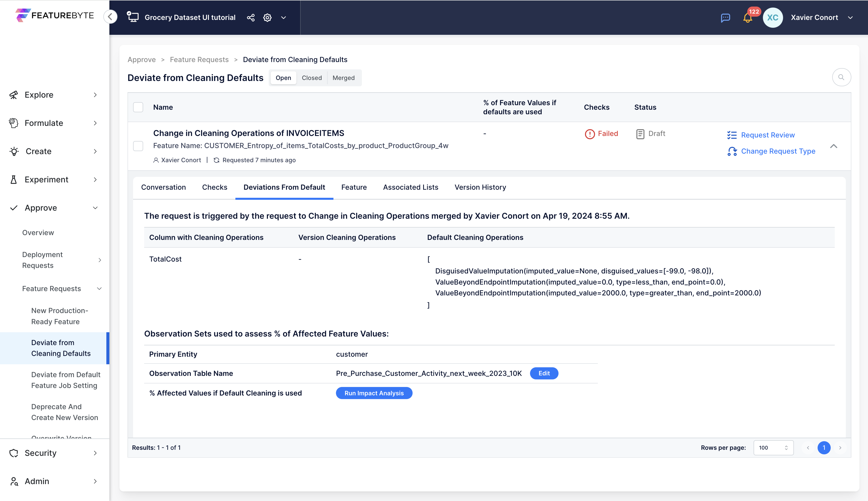This screenshot has width=868, height=501.
Task: Click the Admin user icon
Action: (14, 481)
